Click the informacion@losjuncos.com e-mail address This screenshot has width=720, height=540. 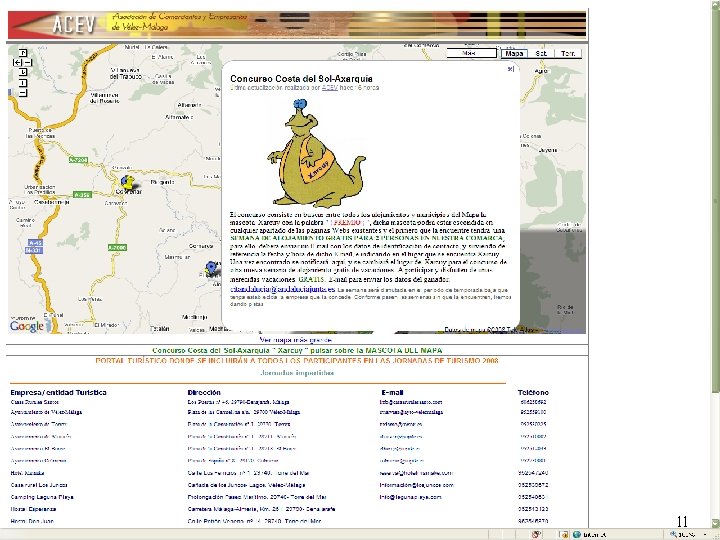[416, 485]
